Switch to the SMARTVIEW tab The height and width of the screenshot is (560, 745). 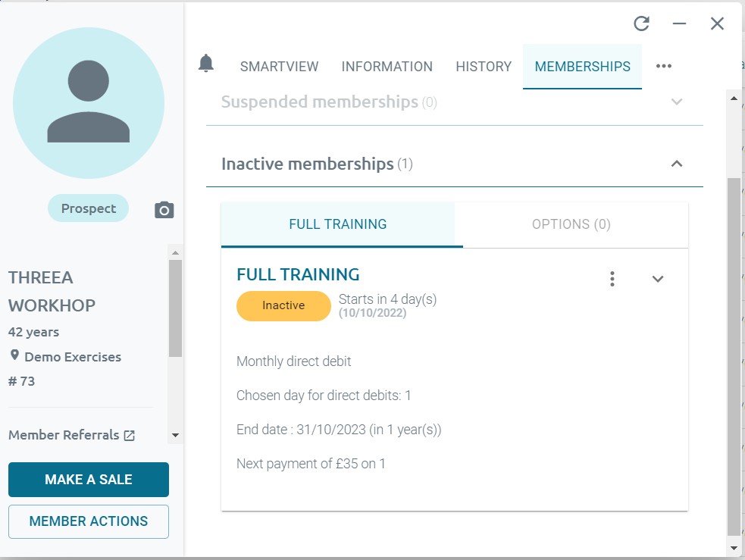tap(279, 67)
